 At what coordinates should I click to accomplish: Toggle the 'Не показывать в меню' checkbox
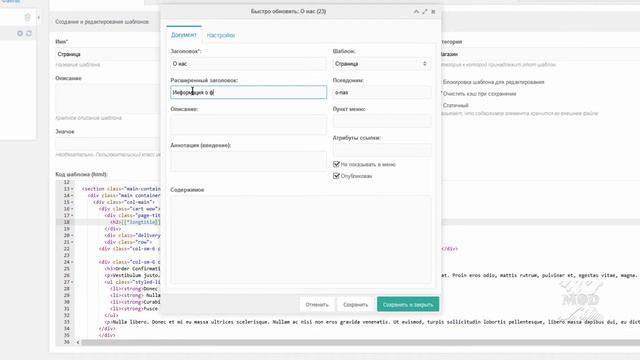(336, 164)
